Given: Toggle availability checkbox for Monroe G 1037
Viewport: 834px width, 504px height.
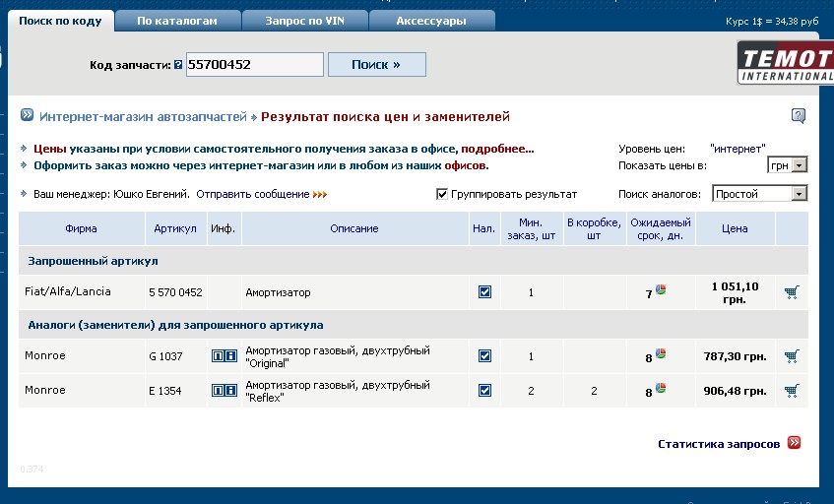Looking at the screenshot, I should pos(484,356).
